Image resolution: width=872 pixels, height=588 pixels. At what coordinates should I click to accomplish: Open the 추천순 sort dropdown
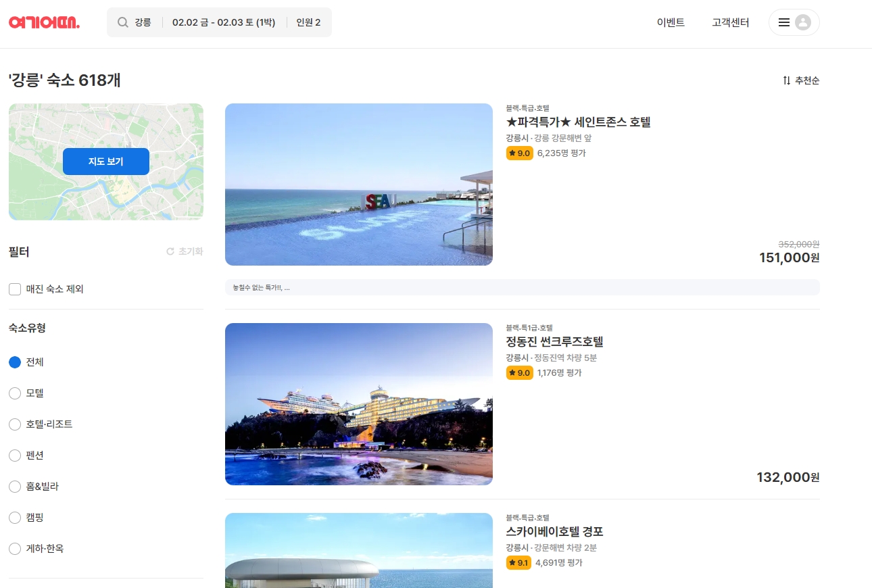point(801,80)
